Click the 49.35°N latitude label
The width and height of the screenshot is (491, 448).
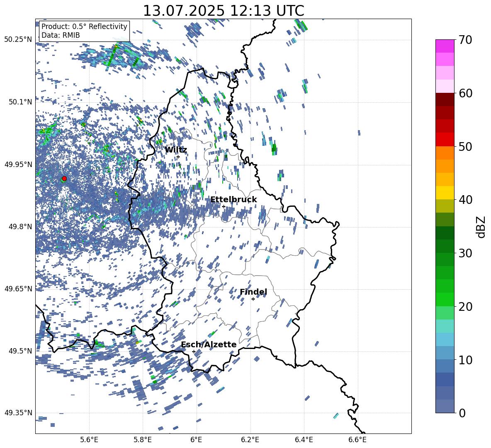pyautogui.click(x=18, y=413)
